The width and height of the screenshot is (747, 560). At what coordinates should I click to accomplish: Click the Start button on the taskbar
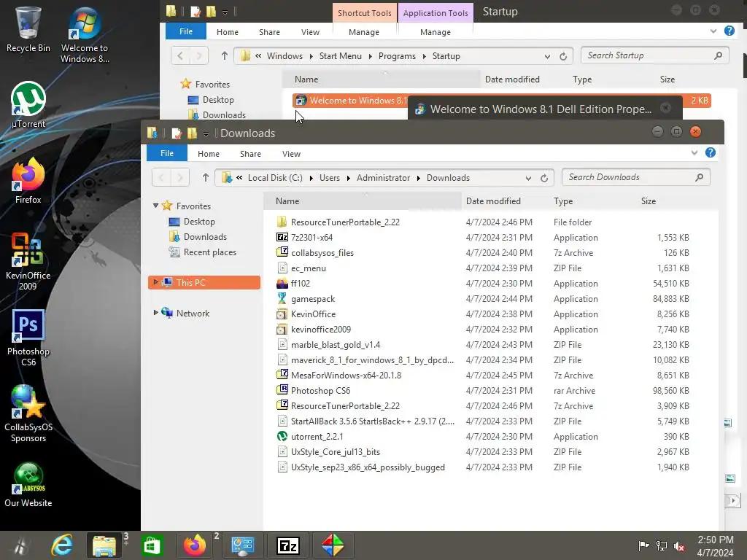pos(21,545)
